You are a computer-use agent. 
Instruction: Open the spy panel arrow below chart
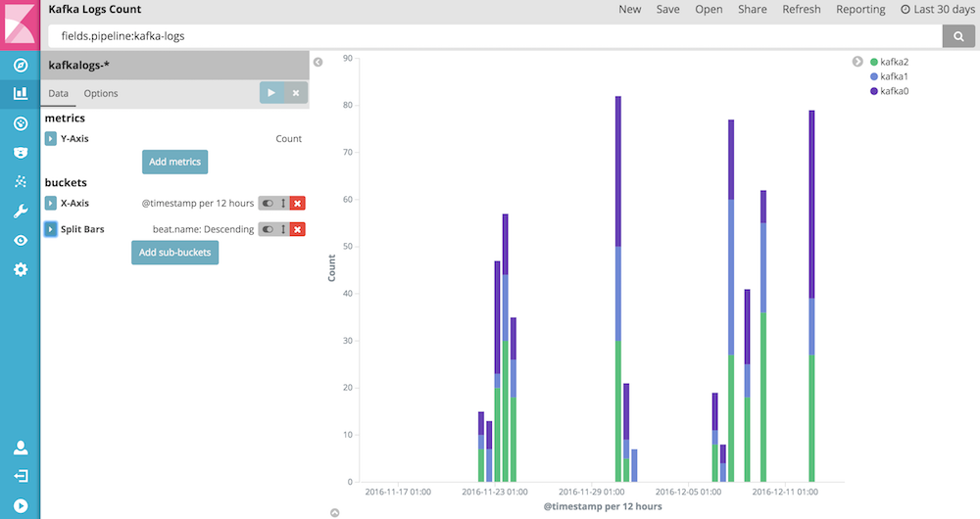(335, 513)
